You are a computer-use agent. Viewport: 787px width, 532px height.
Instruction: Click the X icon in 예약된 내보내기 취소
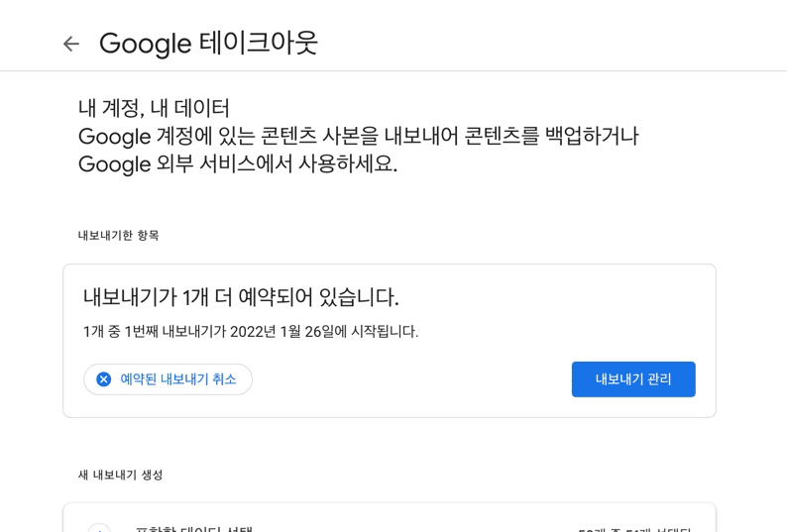click(x=104, y=379)
